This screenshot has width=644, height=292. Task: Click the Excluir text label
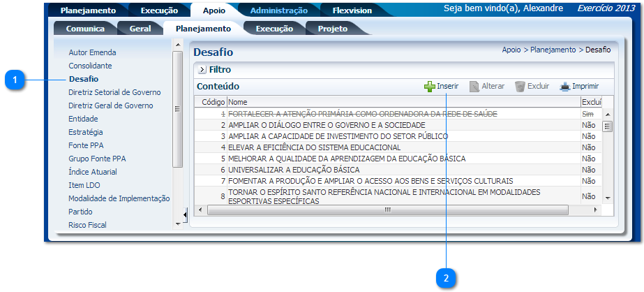click(x=538, y=87)
